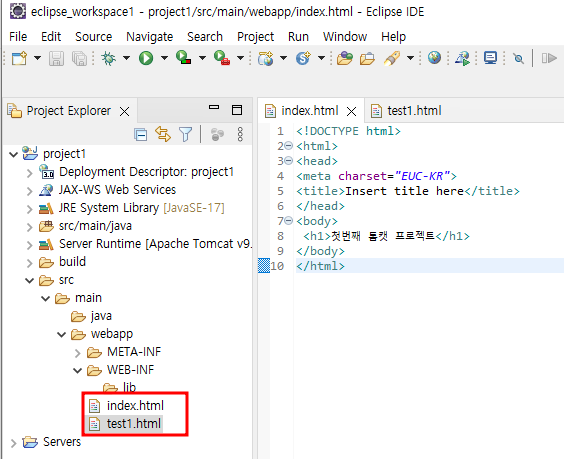
Task: Open the Help menu
Action: click(394, 37)
